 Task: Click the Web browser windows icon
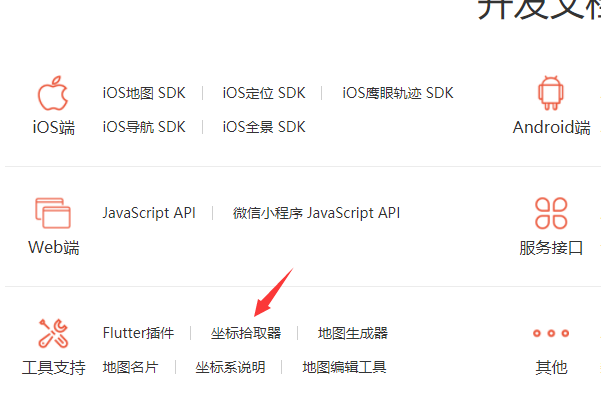[52, 212]
